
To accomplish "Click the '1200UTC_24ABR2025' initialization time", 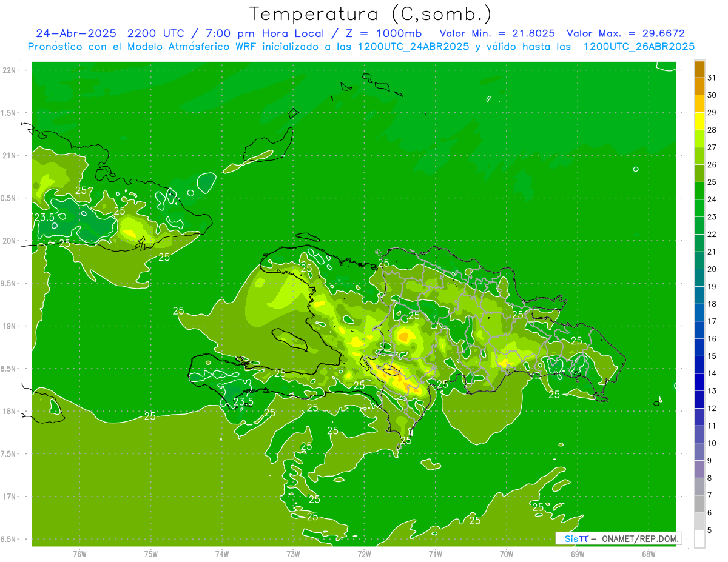I will click(x=413, y=47).
